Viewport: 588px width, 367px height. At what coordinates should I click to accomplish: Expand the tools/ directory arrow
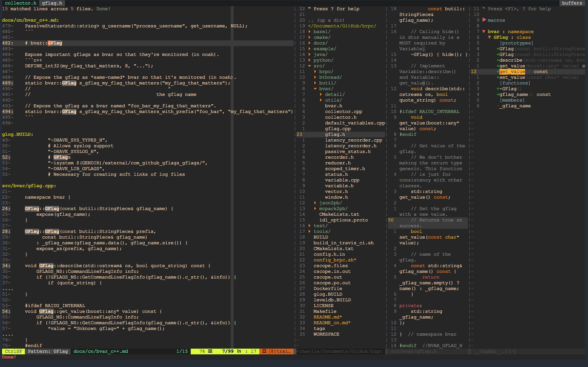pos(310,231)
